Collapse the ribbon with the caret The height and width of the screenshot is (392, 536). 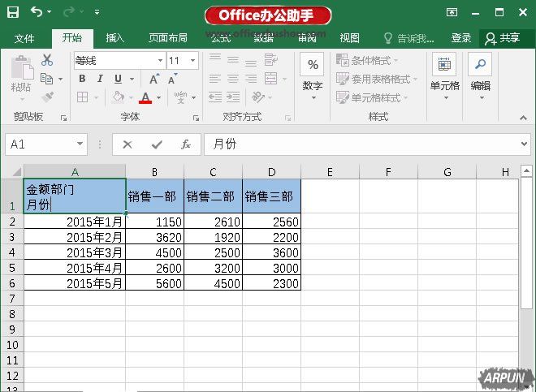[x=523, y=118]
